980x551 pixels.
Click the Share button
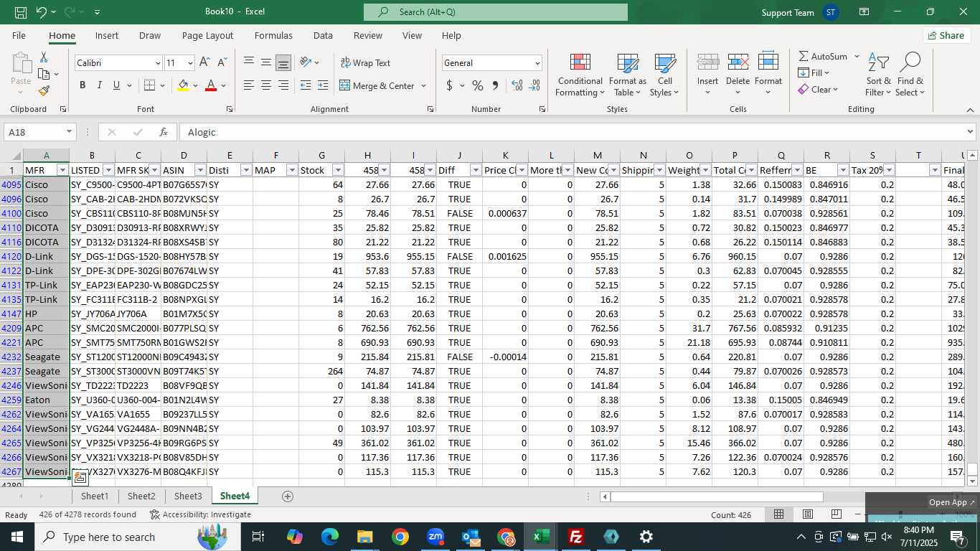(946, 35)
